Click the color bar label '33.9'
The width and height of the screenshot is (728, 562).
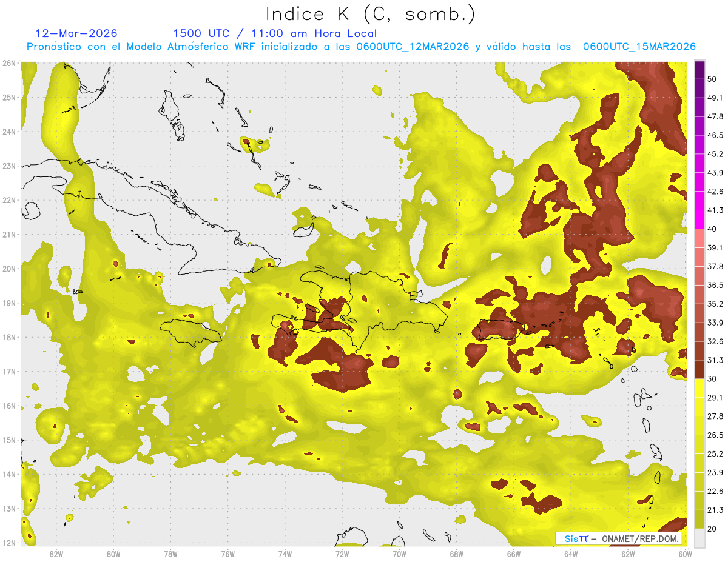point(715,323)
